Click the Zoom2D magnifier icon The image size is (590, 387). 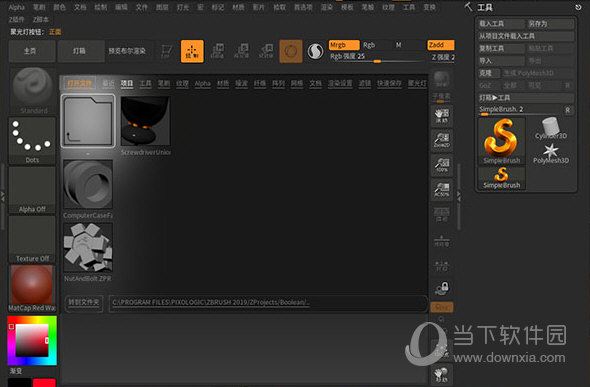coord(442,140)
